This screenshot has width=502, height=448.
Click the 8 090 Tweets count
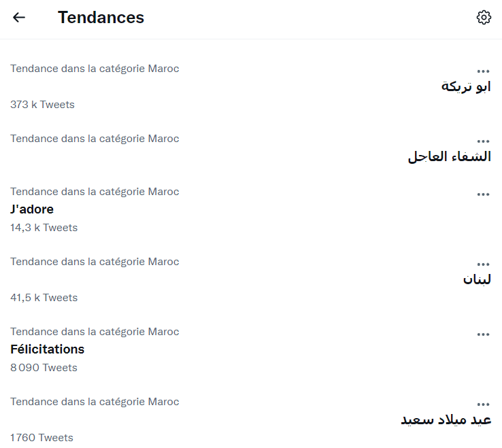coord(44,368)
